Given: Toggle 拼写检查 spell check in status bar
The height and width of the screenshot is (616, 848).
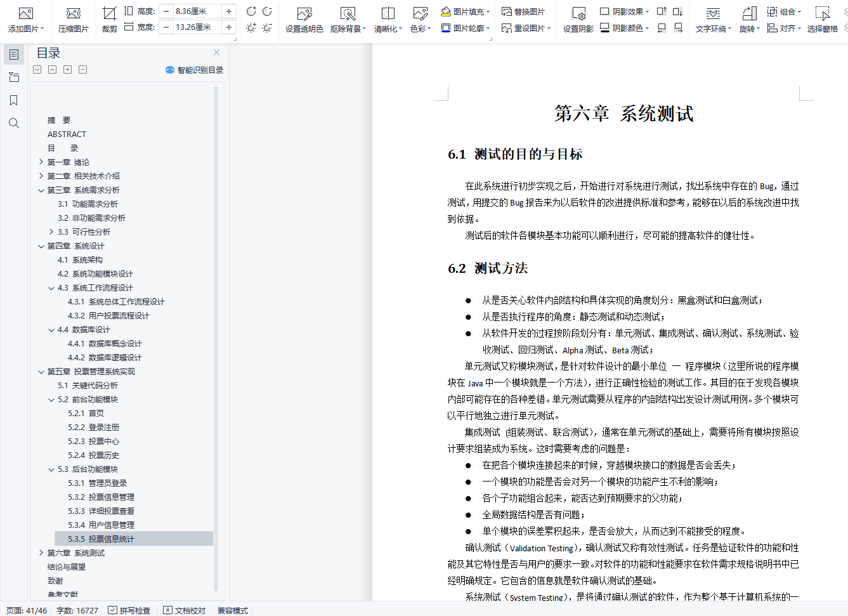Looking at the screenshot, I should [x=129, y=610].
